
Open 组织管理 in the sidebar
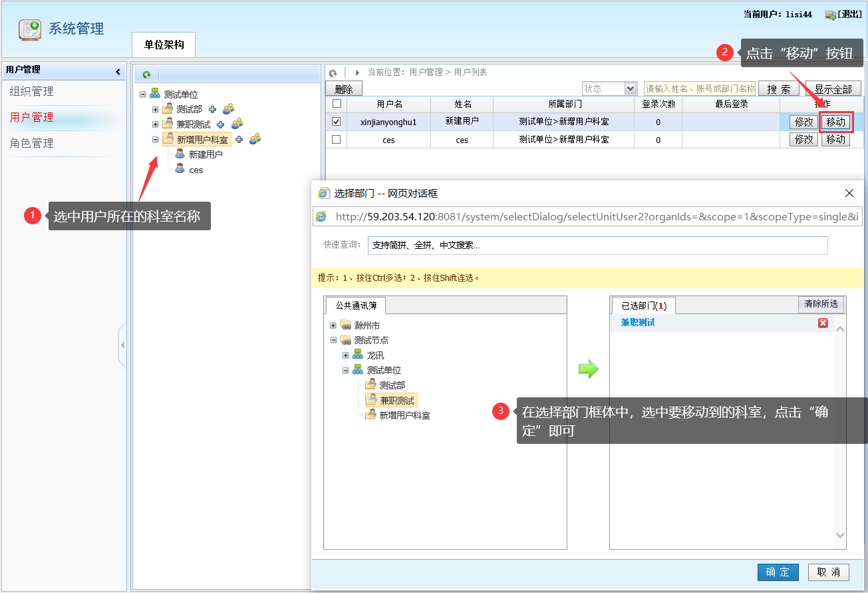click(31, 91)
